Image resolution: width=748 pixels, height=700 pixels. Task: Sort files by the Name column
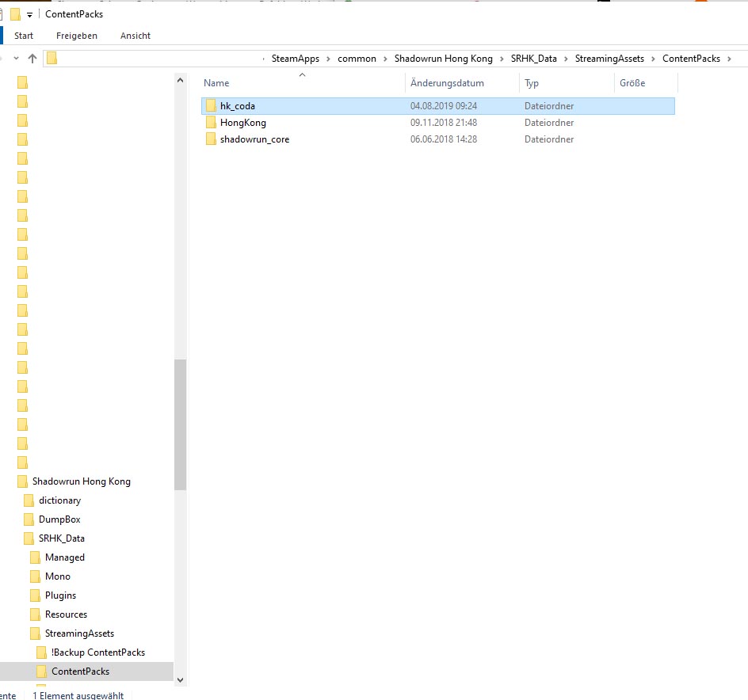[x=216, y=83]
